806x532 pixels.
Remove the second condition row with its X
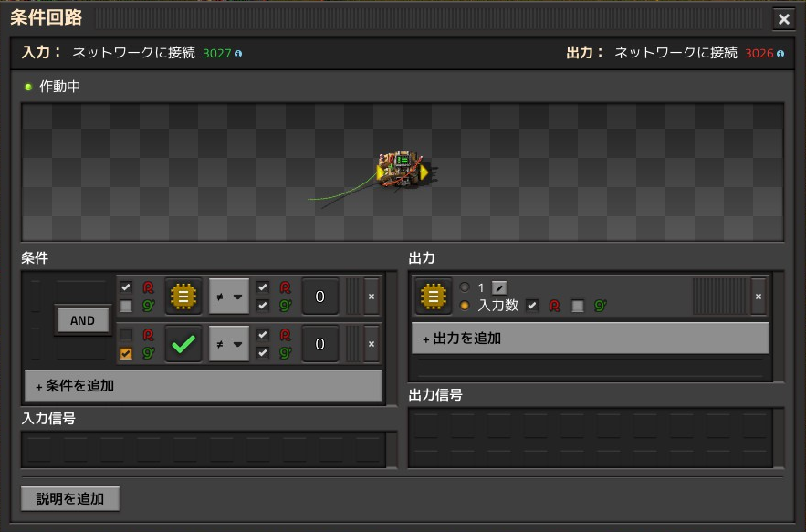tap(371, 344)
